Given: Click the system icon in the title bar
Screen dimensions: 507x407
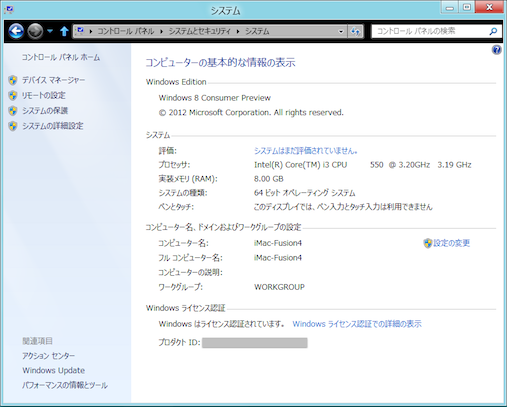Looking at the screenshot, I should tap(9, 10).
